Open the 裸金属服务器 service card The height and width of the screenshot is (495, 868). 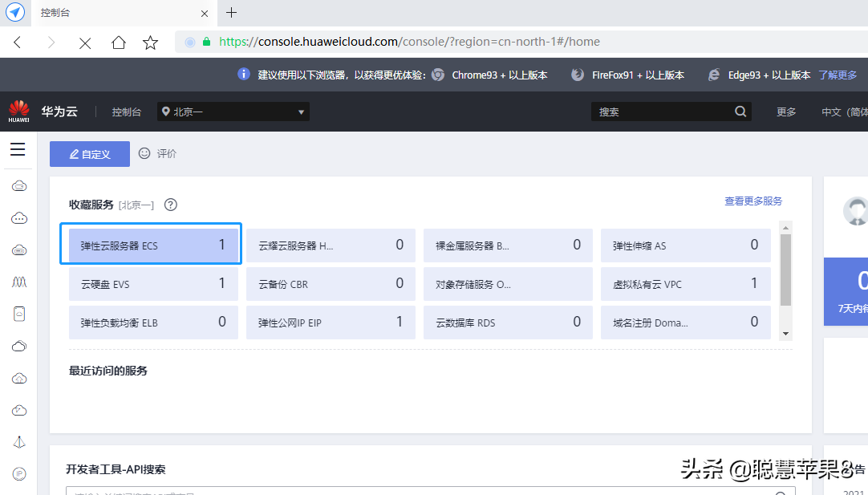pos(508,245)
